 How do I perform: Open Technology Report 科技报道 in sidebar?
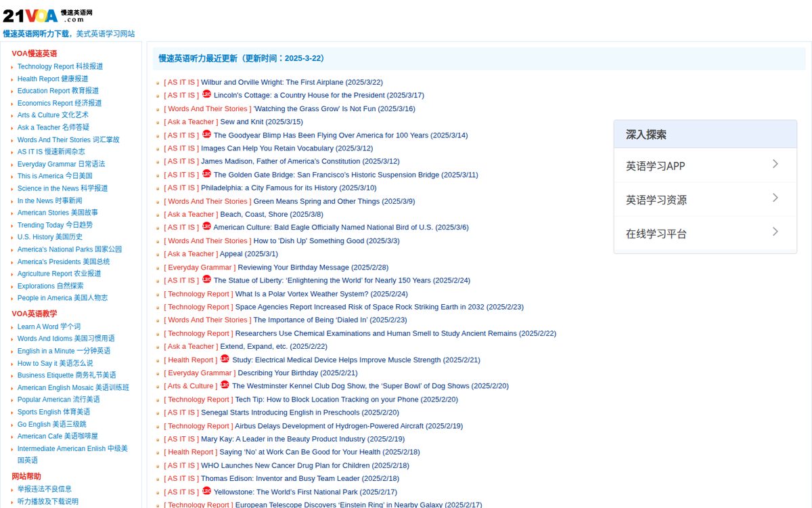point(60,66)
